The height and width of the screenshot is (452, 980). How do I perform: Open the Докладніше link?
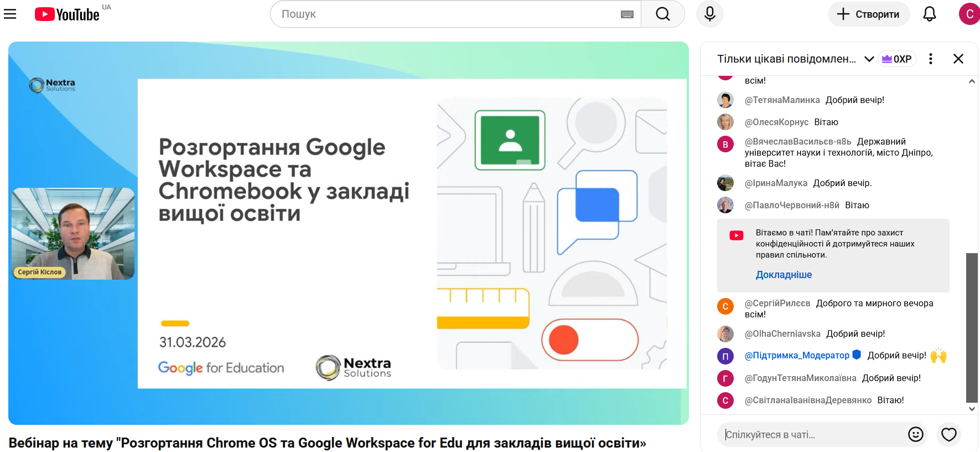(784, 275)
